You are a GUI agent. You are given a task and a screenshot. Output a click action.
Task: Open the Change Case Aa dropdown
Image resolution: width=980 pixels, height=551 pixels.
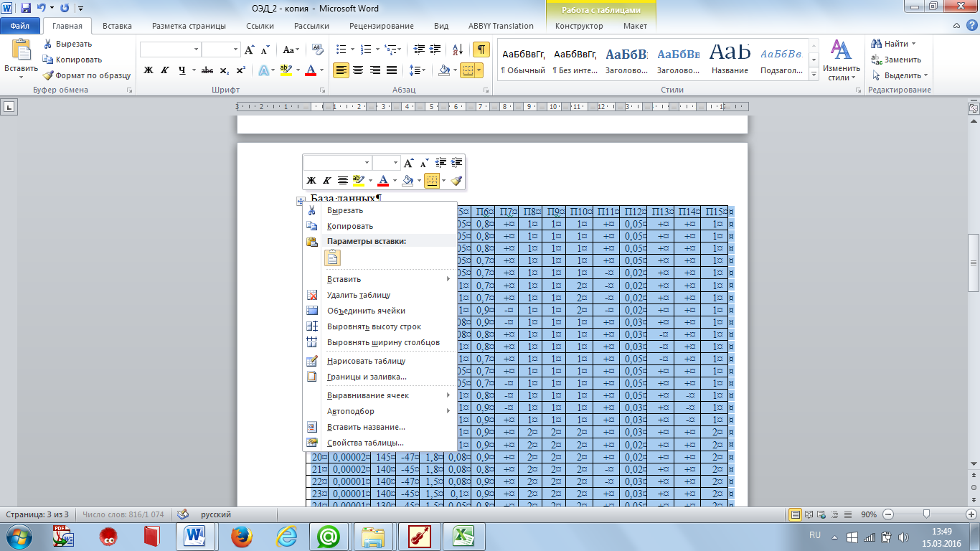click(291, 50)
